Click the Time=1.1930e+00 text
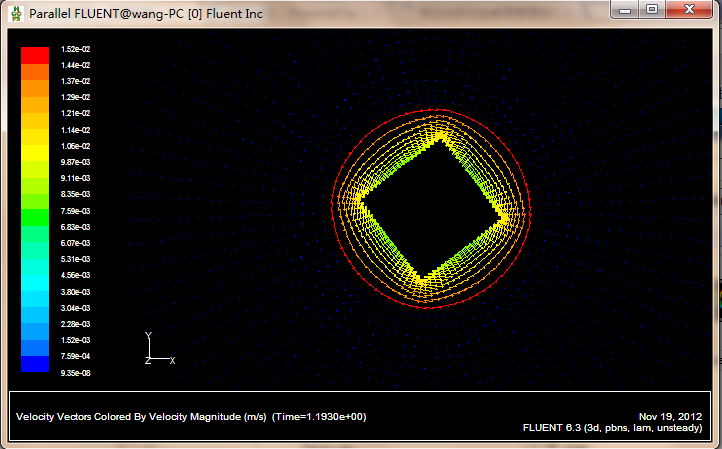This screenshot has width=722, height=449. click(321, 416)
